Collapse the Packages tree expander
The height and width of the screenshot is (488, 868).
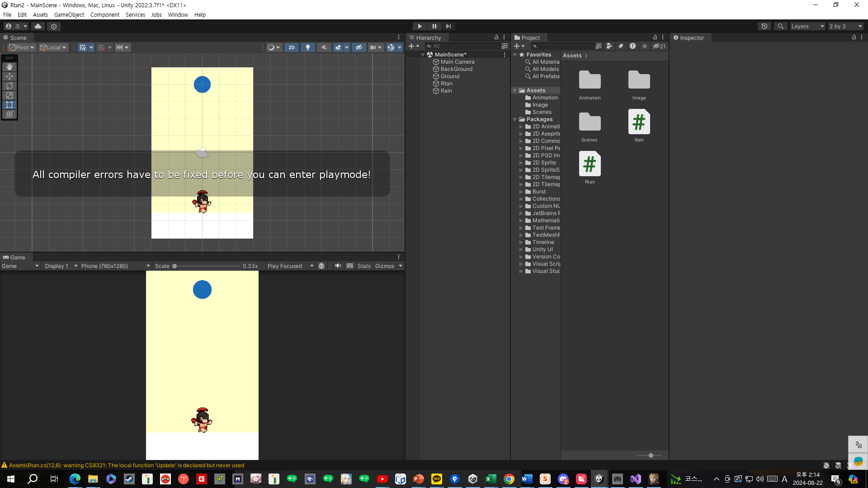(x=515, y=119)
